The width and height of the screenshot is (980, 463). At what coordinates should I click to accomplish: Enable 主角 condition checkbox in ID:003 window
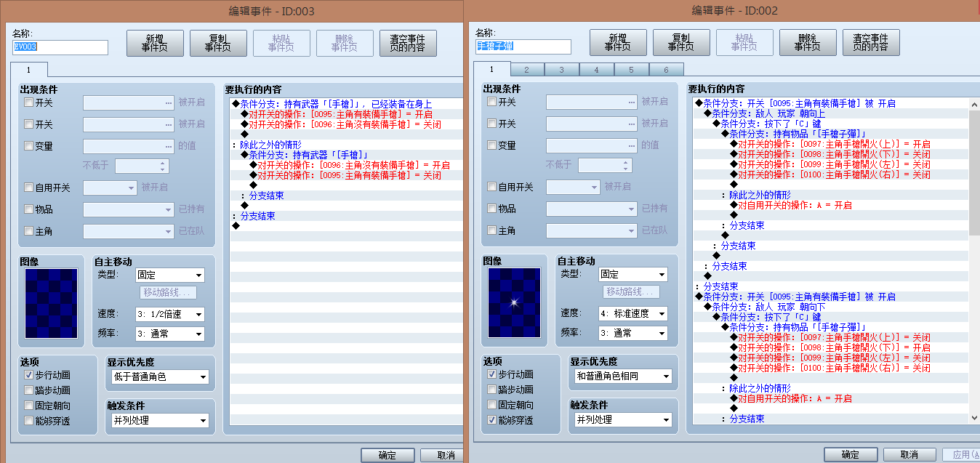29,231
